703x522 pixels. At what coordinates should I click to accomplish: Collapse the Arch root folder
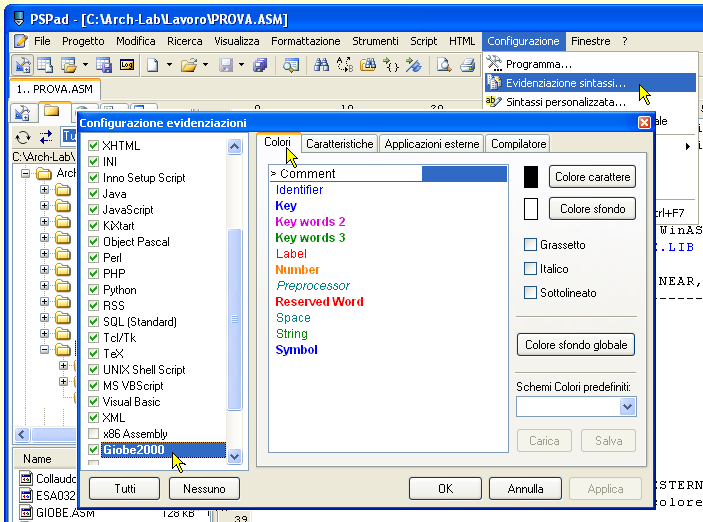click(26, 173)
